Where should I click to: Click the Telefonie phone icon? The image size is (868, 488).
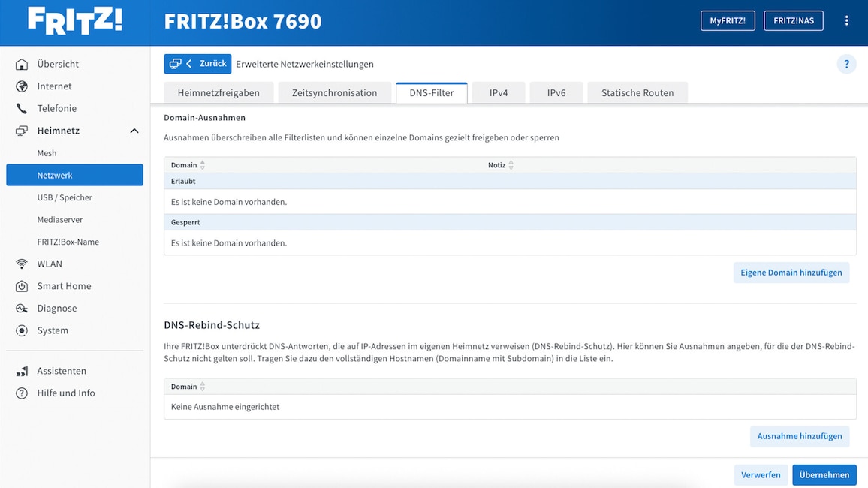22,108
